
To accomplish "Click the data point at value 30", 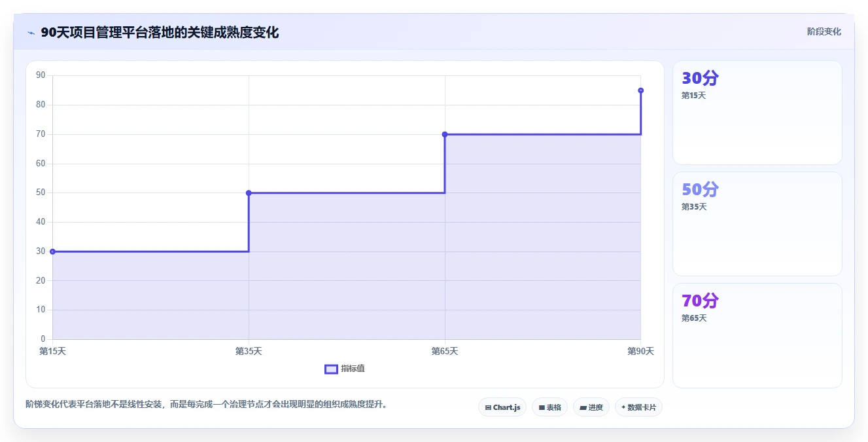I will pyautogui.click(x=52, y=251).
